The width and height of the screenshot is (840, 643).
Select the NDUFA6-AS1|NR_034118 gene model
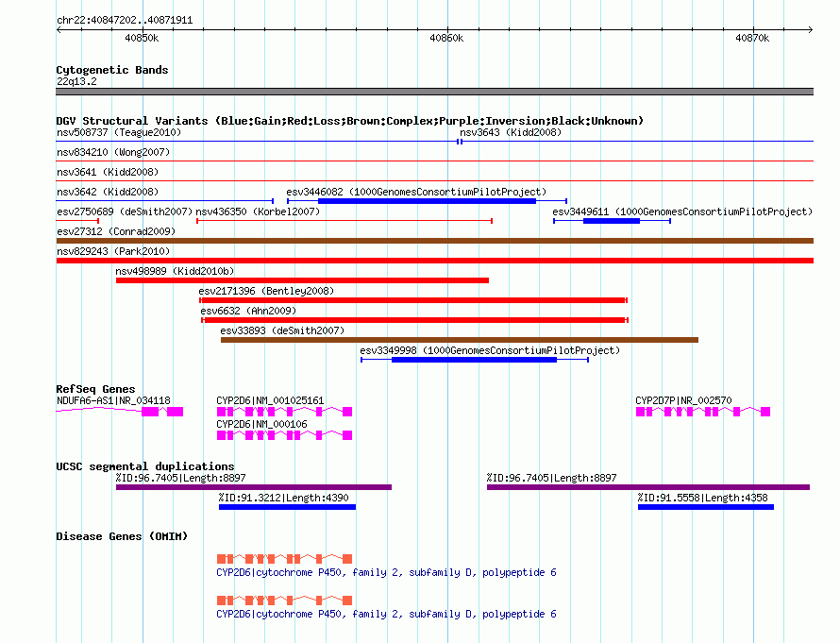(120, 412)
